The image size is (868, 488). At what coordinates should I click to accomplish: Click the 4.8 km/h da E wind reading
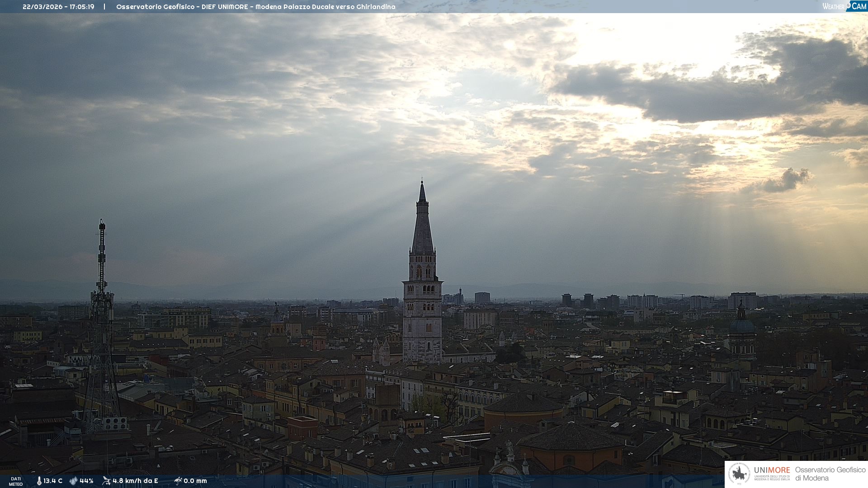[135, 481]
